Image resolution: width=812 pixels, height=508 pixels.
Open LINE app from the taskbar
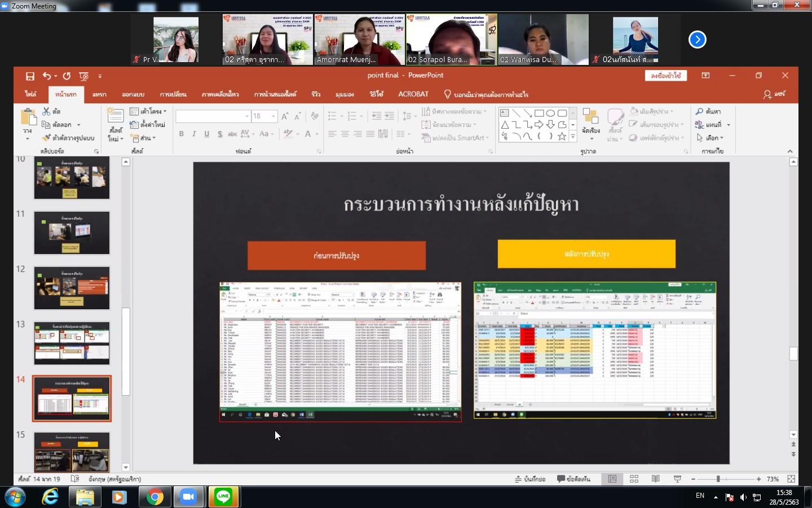(223, 497)
